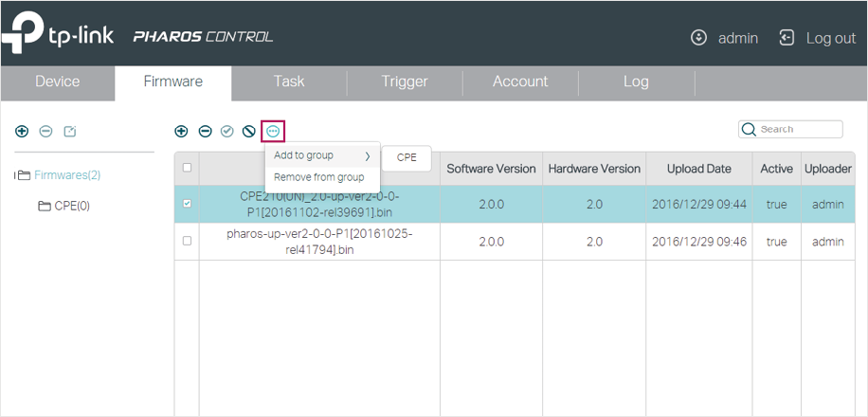Sort by Software Version column header

coord(491,169)
